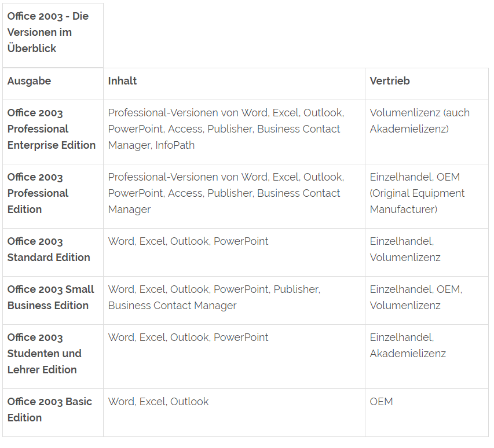
Task: Click the "Original Equipment Manufacturer" distribution cell
Action: coord(417,193)
